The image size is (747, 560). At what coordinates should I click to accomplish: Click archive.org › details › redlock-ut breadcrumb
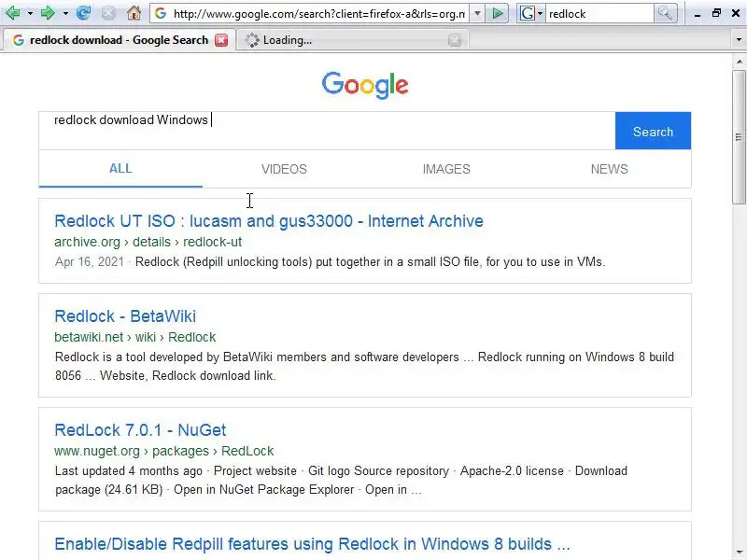coord(148,242)
